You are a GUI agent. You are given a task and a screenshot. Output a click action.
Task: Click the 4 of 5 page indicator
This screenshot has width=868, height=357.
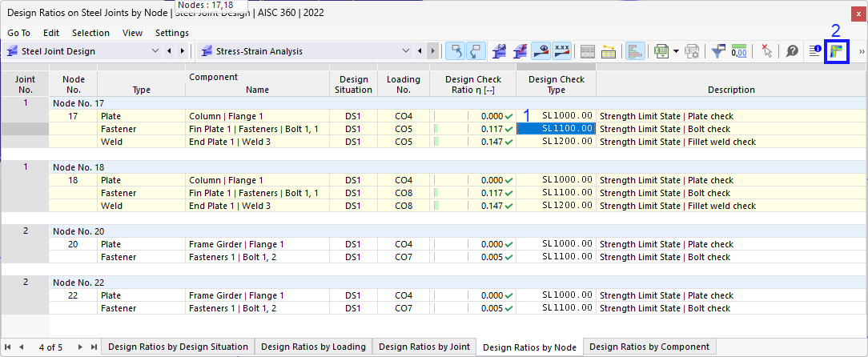click(x=51, y=347)
